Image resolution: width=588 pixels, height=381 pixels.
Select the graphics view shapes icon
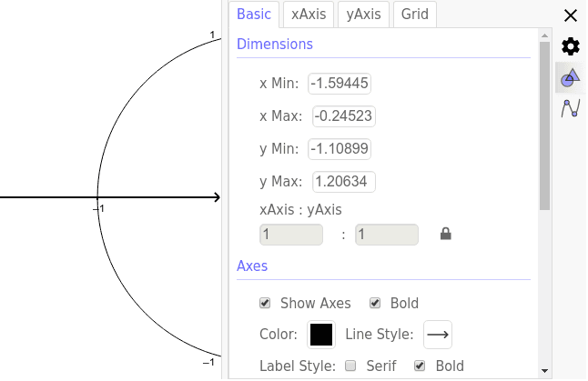571,77
